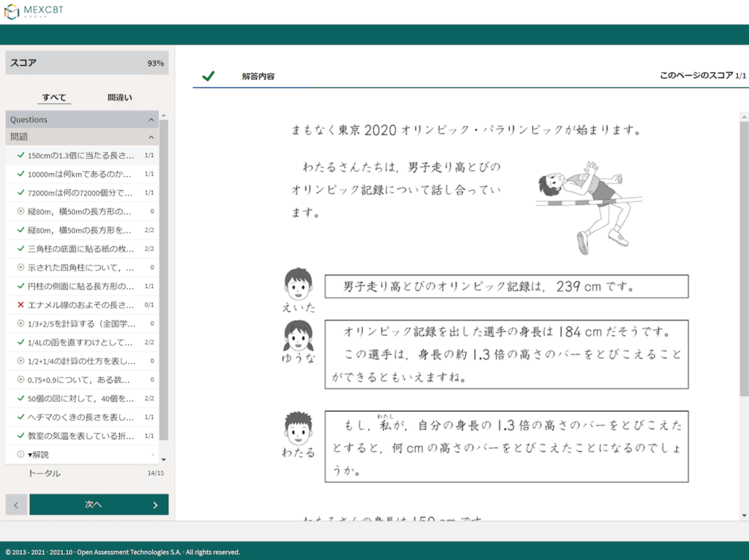Switch to the 間違い tab
This screenshot has height=560, width=749.
[x=119, y=97]
